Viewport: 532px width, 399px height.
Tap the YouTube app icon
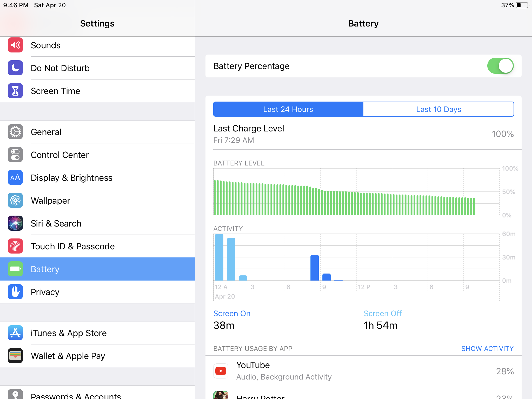pos(221,371)
